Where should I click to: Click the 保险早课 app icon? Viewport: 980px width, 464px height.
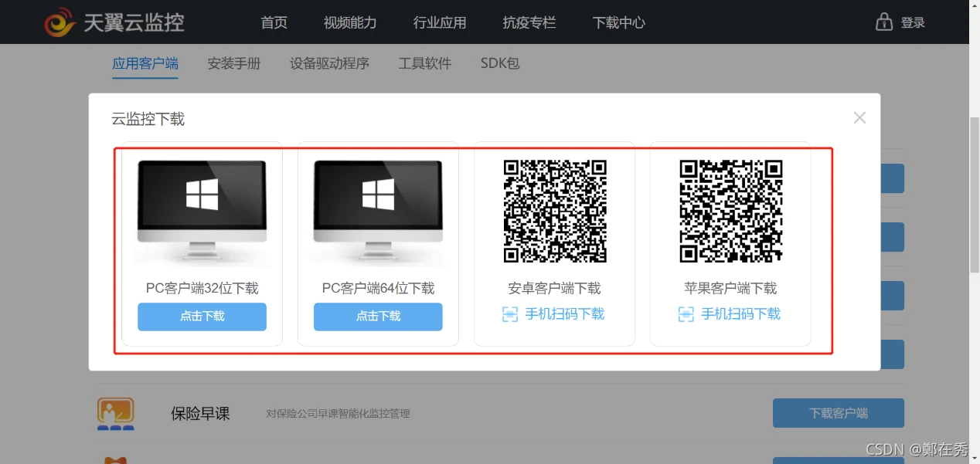coord(116,414)
